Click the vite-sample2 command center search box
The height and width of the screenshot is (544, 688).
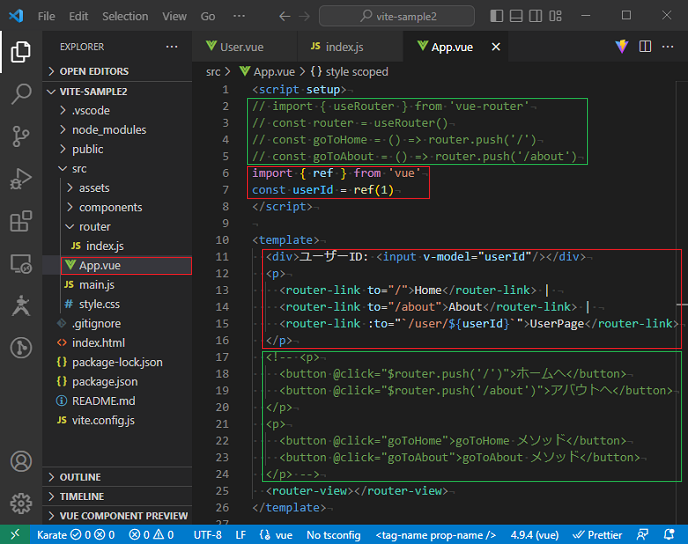(x=397, y=16)
